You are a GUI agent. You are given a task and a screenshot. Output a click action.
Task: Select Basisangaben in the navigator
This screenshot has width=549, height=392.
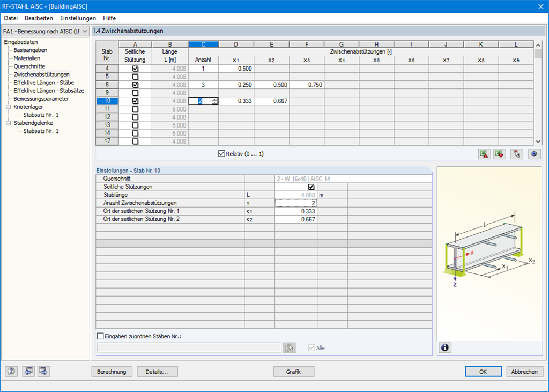(31, 50)
